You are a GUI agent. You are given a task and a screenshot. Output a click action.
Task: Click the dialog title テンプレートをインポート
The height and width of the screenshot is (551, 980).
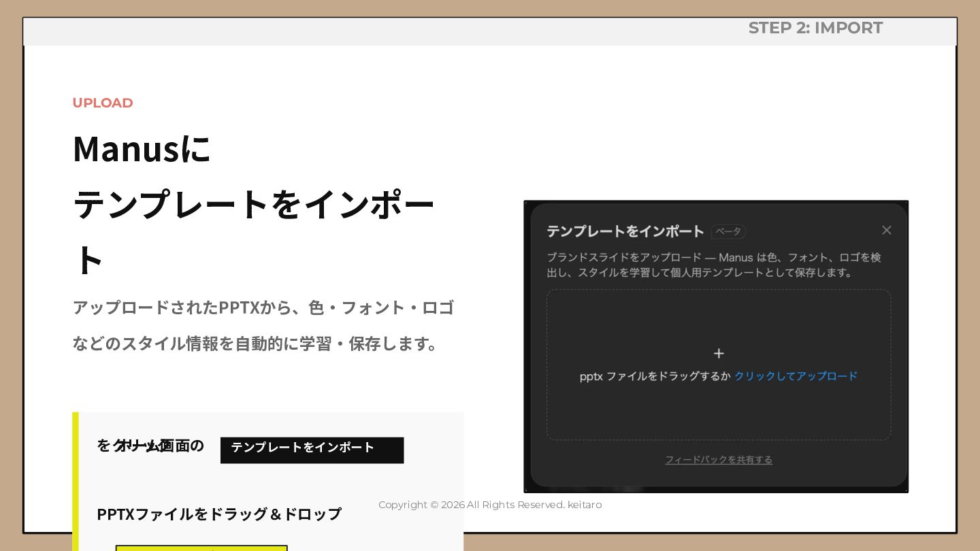625,231
